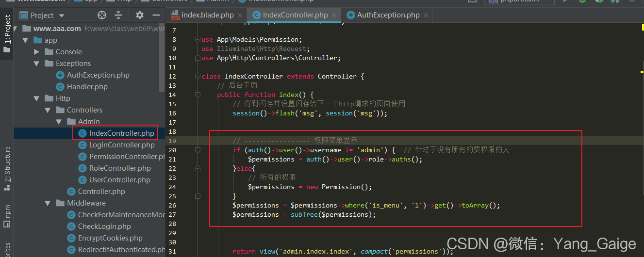Click the Controllers folder icon
644x257 pixels.
pos(59,110)
